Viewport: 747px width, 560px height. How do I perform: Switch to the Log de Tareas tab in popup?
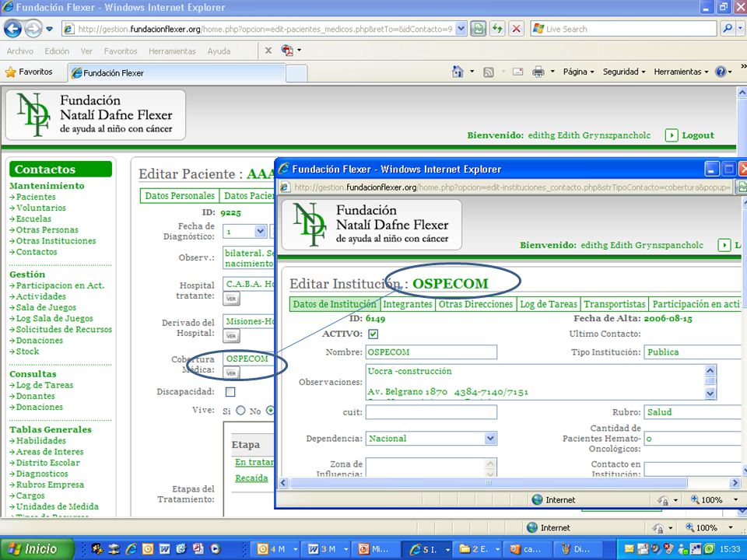549,304
